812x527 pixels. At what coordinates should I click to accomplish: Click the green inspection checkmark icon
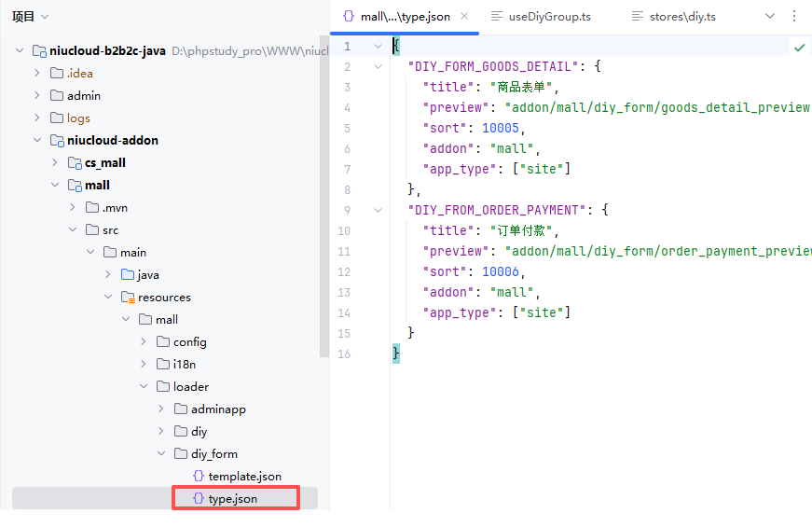[x=799, y=47]
